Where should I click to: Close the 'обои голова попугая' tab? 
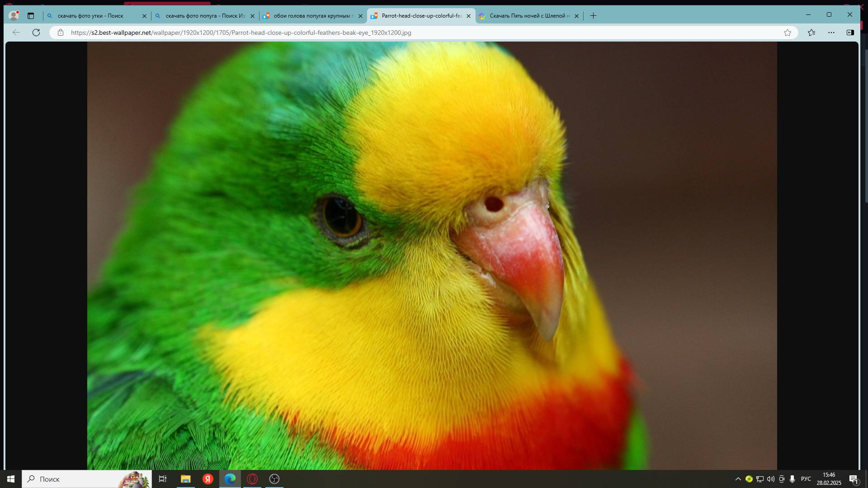coord(360,16)
